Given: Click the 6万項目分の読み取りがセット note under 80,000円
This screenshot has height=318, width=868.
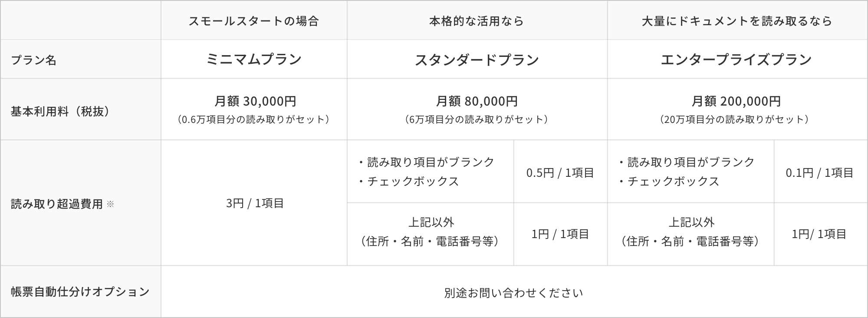Looking at the screenshot, I should (x=476, y=119).
